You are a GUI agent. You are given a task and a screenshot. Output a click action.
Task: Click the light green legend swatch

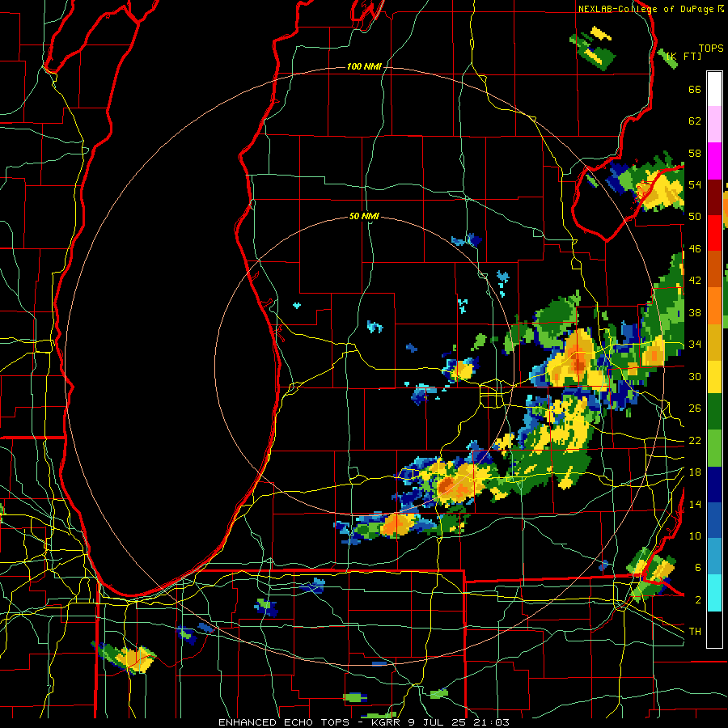[x=714, y=448]
